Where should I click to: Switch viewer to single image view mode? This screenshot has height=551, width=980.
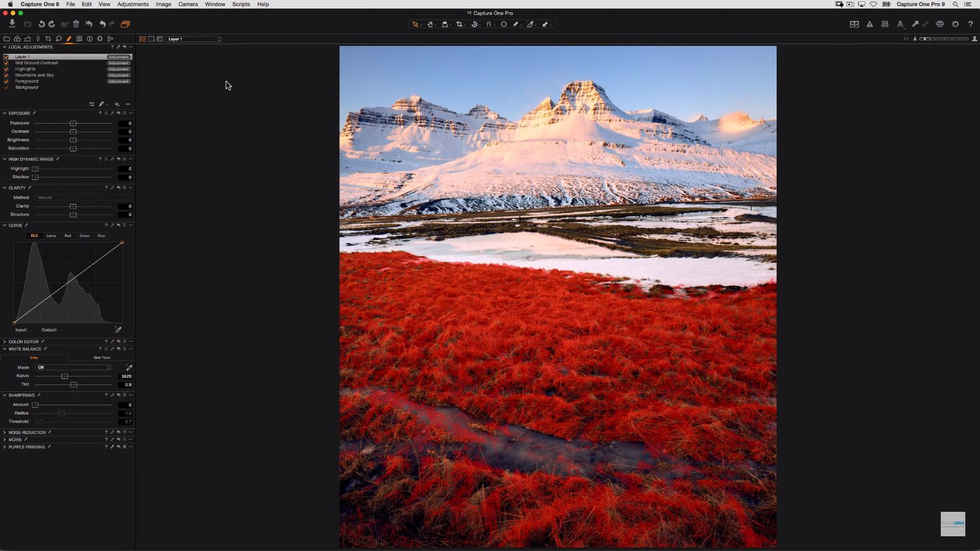point(151,39)
